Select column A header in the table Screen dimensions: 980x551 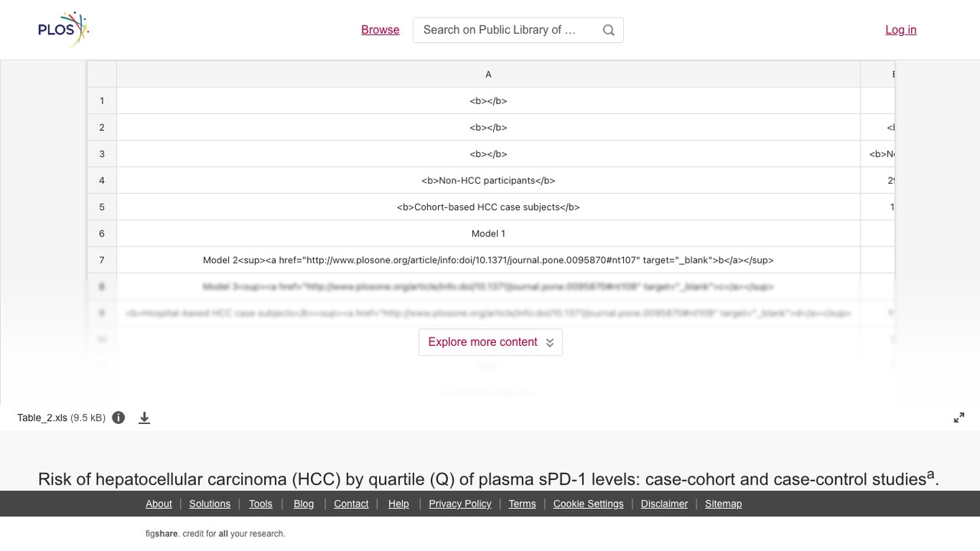point(488,74)
